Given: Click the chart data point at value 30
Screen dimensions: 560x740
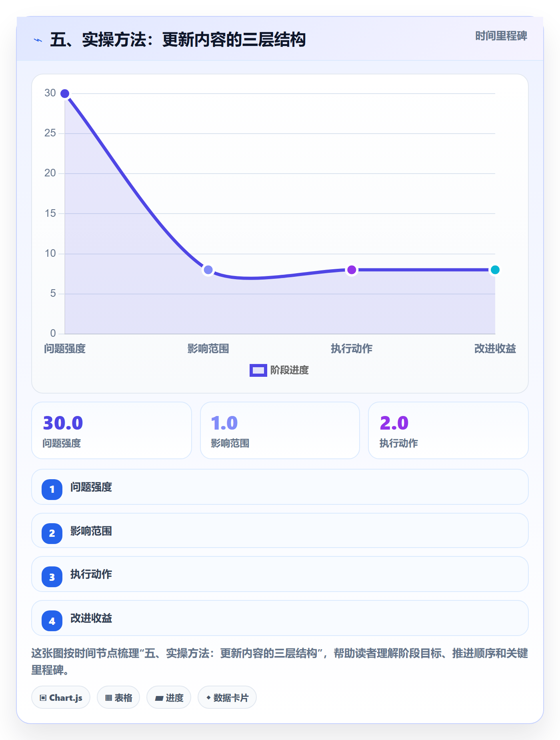Looking at the screenshot, I should click(65, 94).
